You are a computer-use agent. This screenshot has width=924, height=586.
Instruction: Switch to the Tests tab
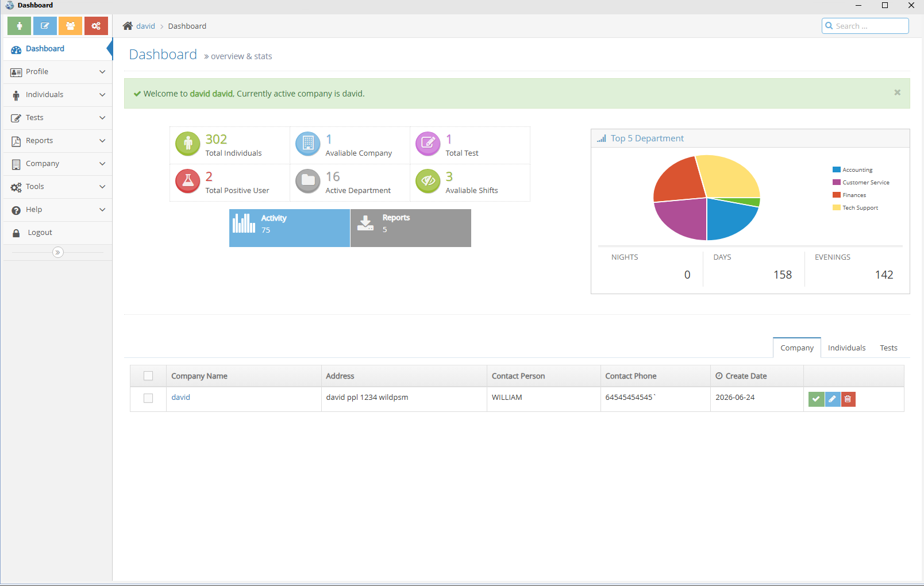click(x=888, y=348)
